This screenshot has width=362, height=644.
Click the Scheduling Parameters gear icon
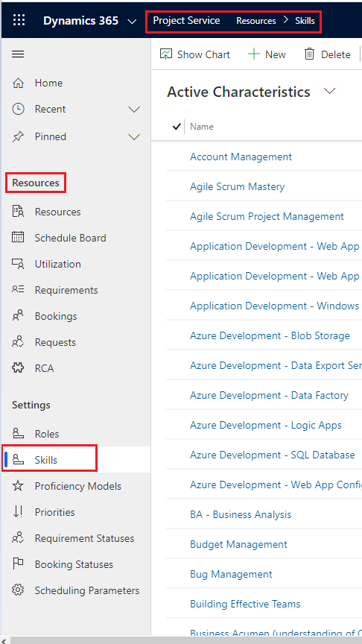point(18,590)
